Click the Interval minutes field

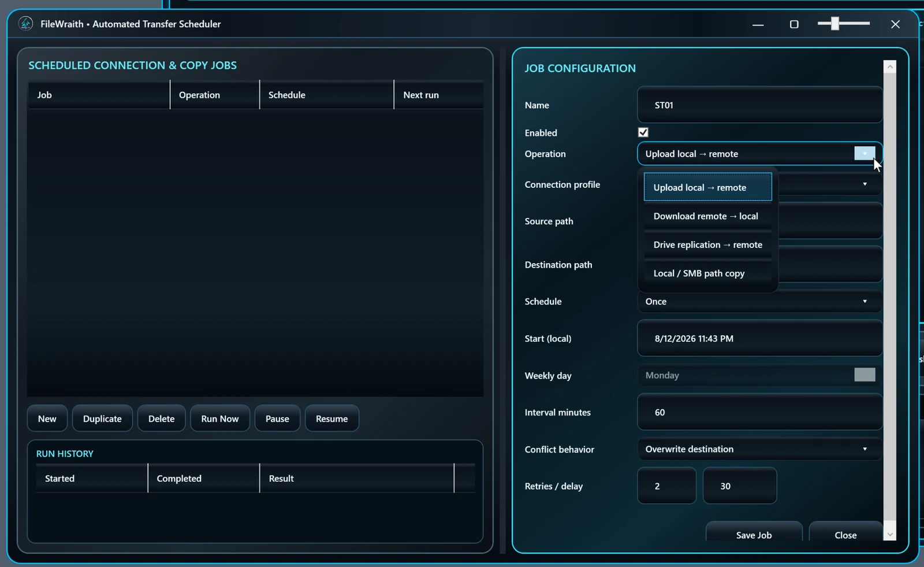click(759, 412)
